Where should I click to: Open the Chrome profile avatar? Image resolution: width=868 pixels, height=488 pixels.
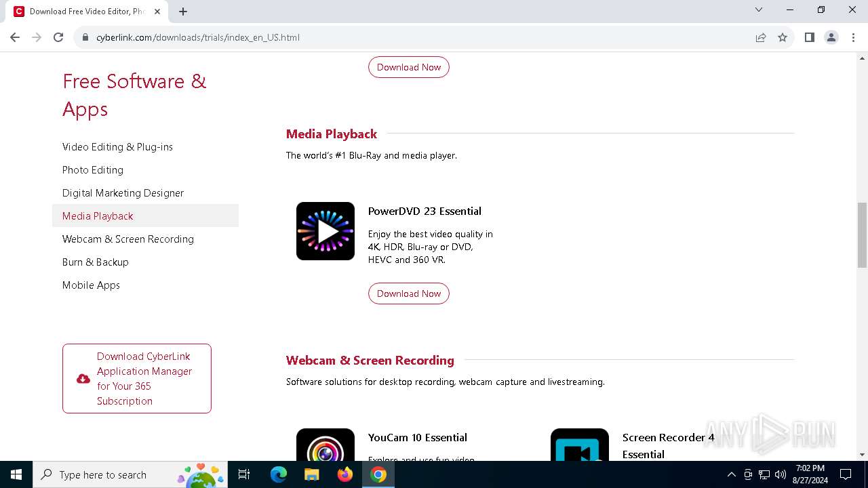(x=831, y=37)
